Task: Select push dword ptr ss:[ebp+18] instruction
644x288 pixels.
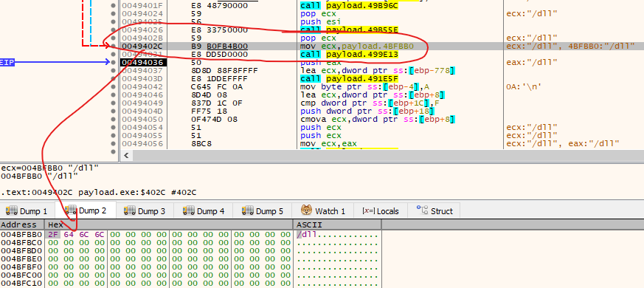Action: 367,111
